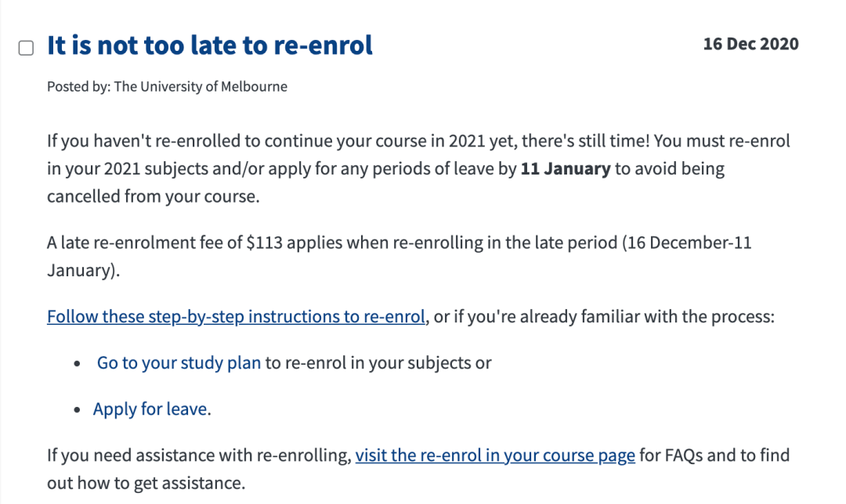This screenshot has height=504, width=846.
Task: Open the 'It is not too late to re-enrol' heading
Action: click(209, 45)
